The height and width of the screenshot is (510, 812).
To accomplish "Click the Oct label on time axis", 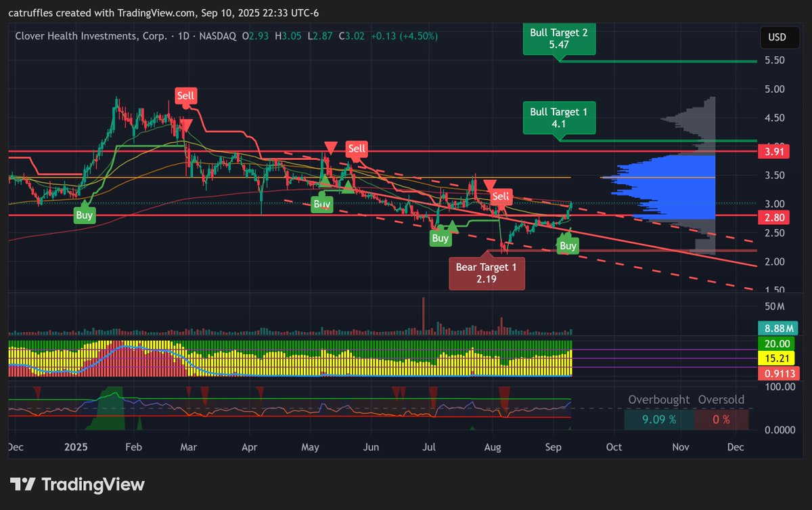I will [614, 448].
